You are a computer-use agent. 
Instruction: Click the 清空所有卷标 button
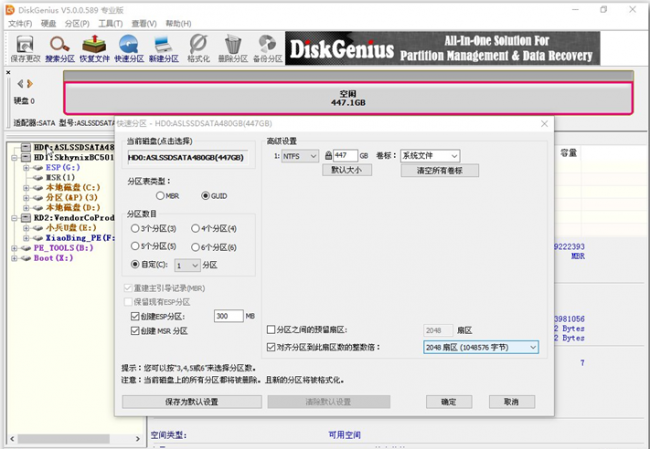[x=439, y=170]
